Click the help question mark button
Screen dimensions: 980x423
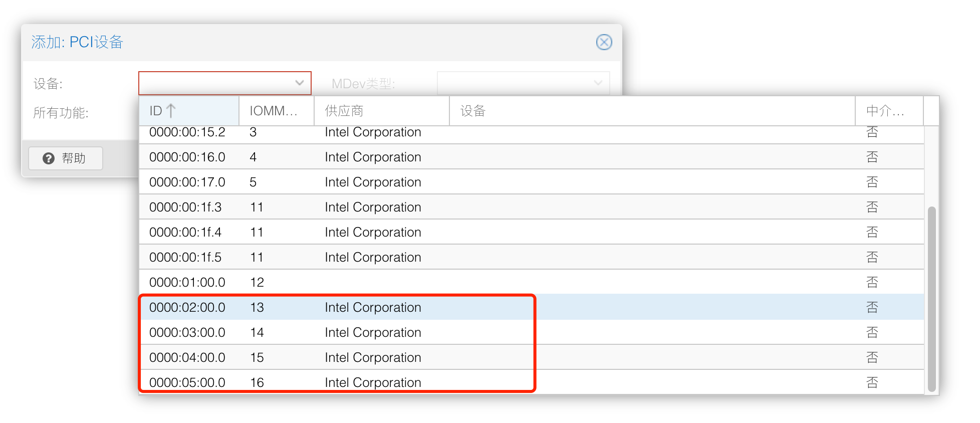[x=66, y=158]
